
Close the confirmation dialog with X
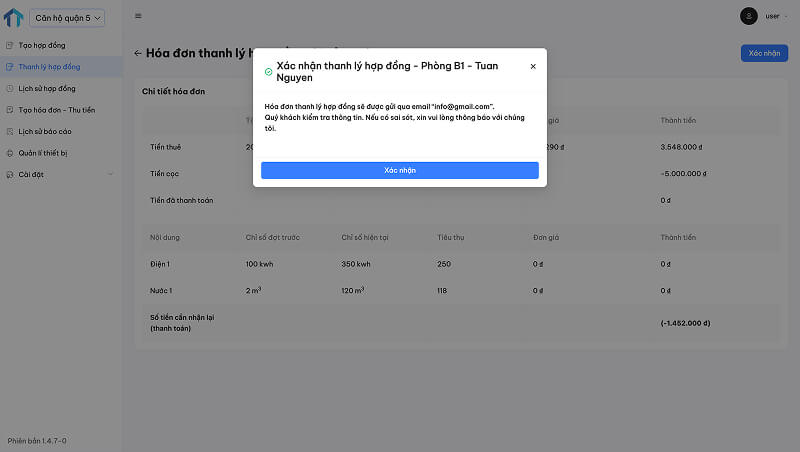pos(533,66)
